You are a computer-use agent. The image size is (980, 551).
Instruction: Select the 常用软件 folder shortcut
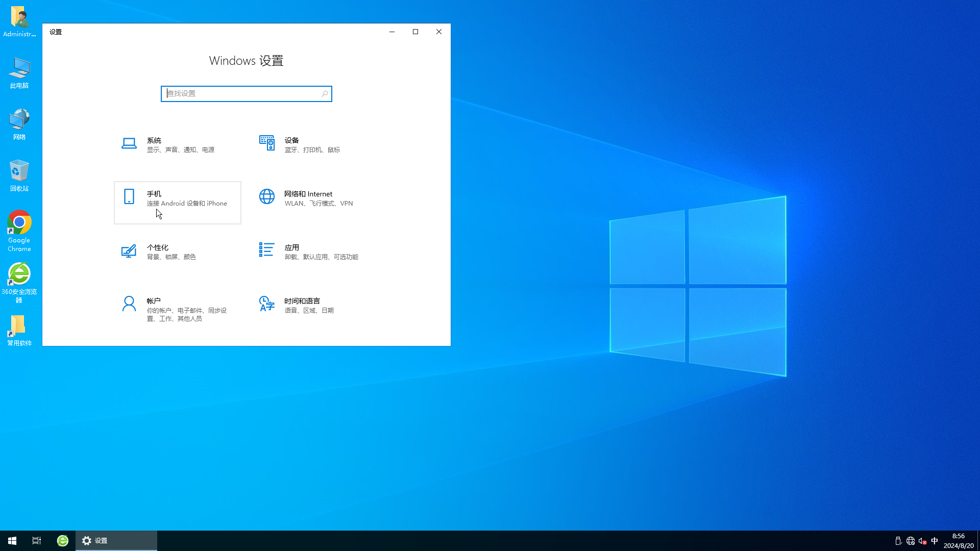point(19,331)
